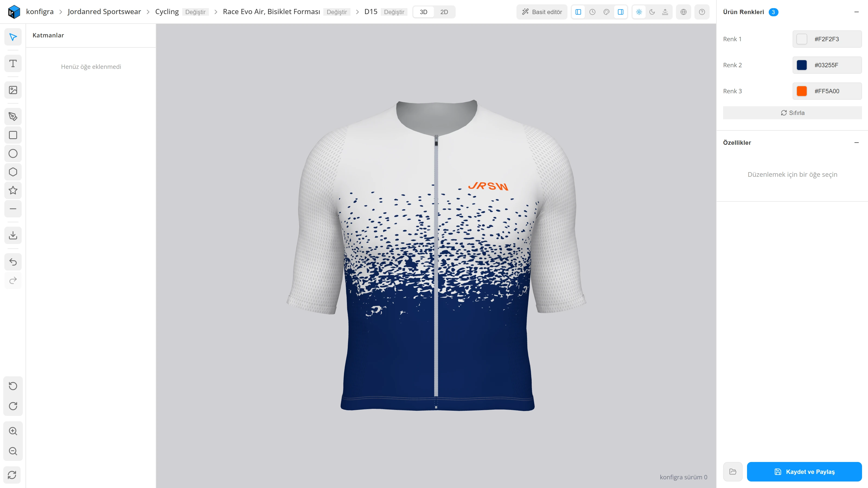The height and width of the screenshot is (488, 868).
Task: Select the star shape tool
Action: coord(13,190)
